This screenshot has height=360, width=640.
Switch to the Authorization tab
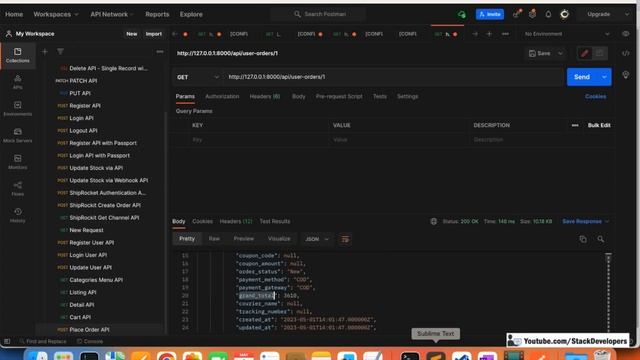tap(222, 97)
